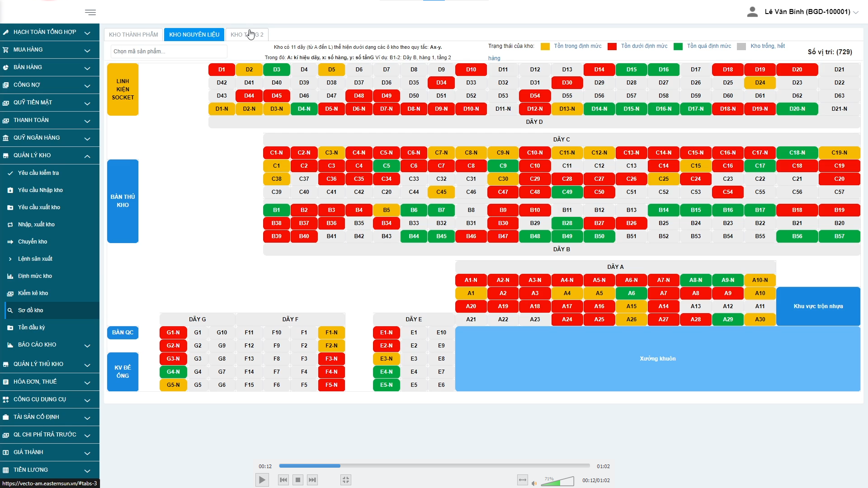The width and height of the screenshot is (868, 488).
Task: Adjust the green volume slider
Action: 557,482
